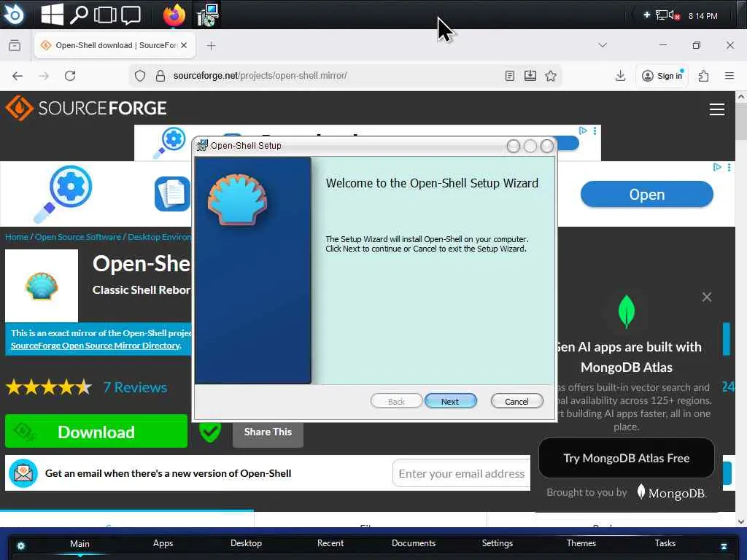Switch to the Recent tab
Image resolution: width=747 pixels, height=560 pixels.
tap(330, 542)
